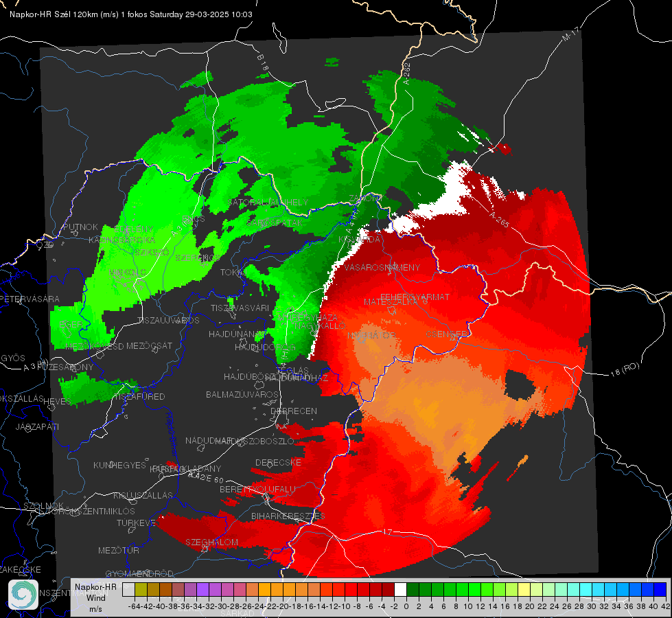The height and width of the screenshot is (618, 672).
Task: Click the olive swatch above the -64 label
Action: 141,590
